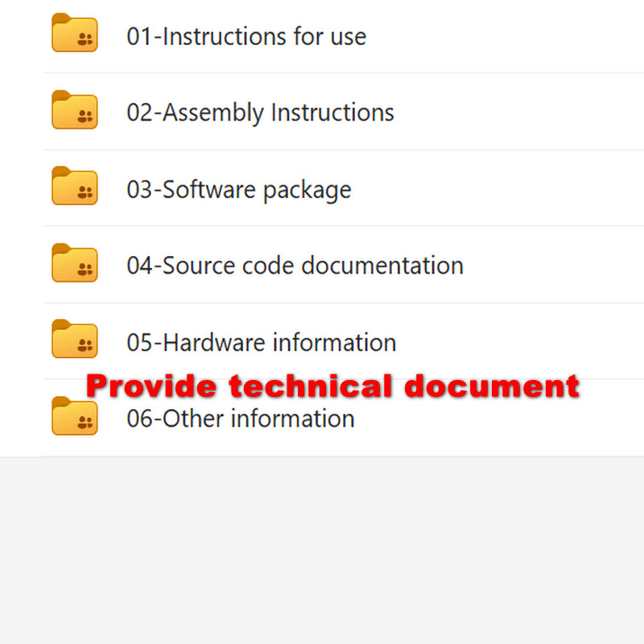Open the 06-Other information folder icon
The width and height of the screenshot is (644, 644).
click(74, 415)
